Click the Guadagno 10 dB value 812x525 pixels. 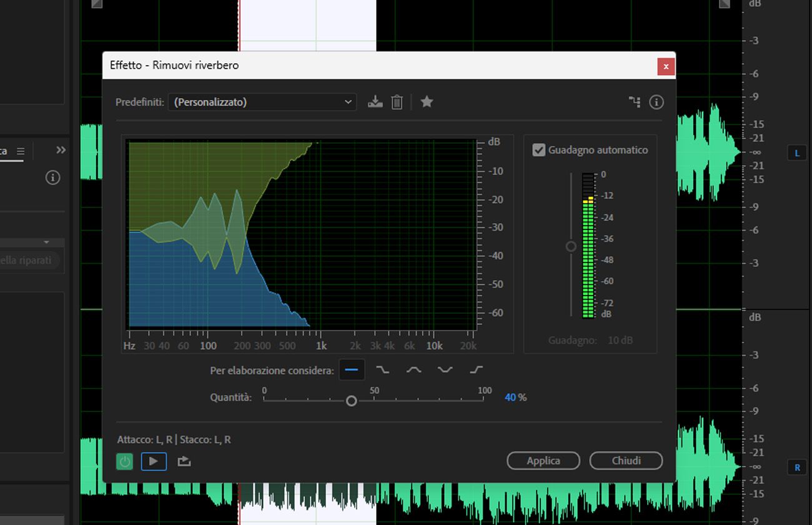[x=620, y=341]
